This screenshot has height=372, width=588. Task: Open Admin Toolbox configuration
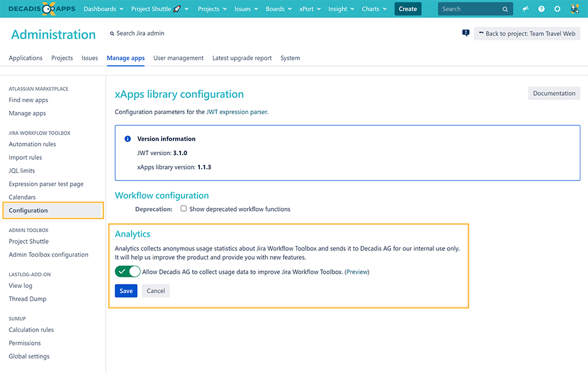coord(48,254)
